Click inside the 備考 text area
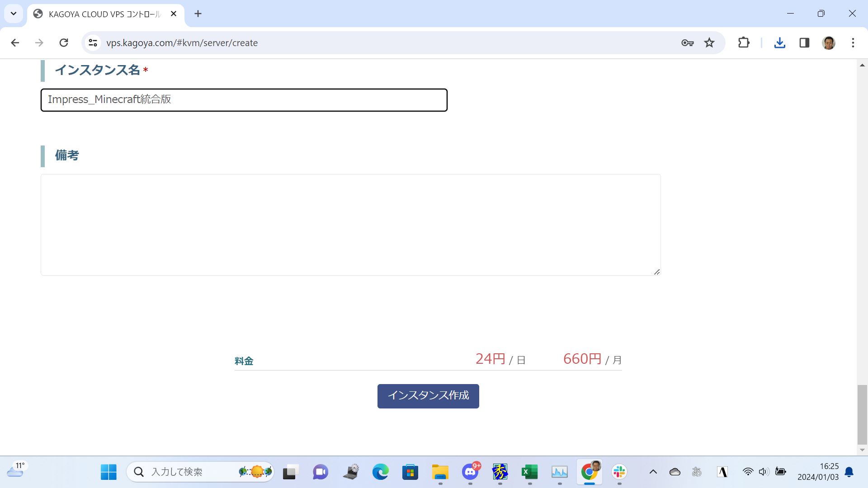Screen dimensions: 868x488 (x=350, y=225)
